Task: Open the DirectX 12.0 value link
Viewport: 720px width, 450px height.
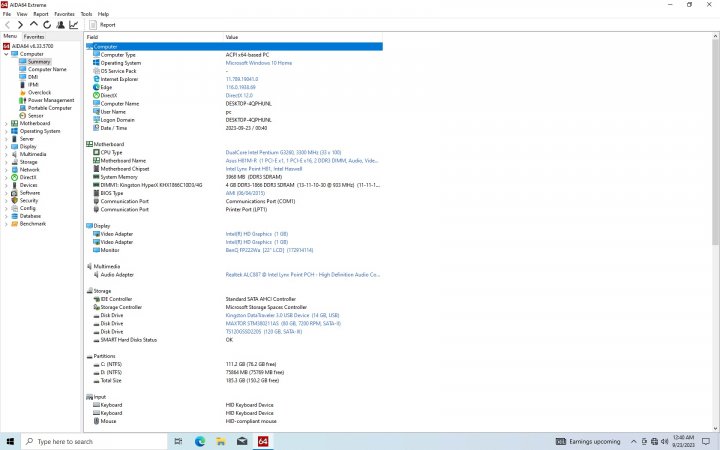Action: (239, 96)
